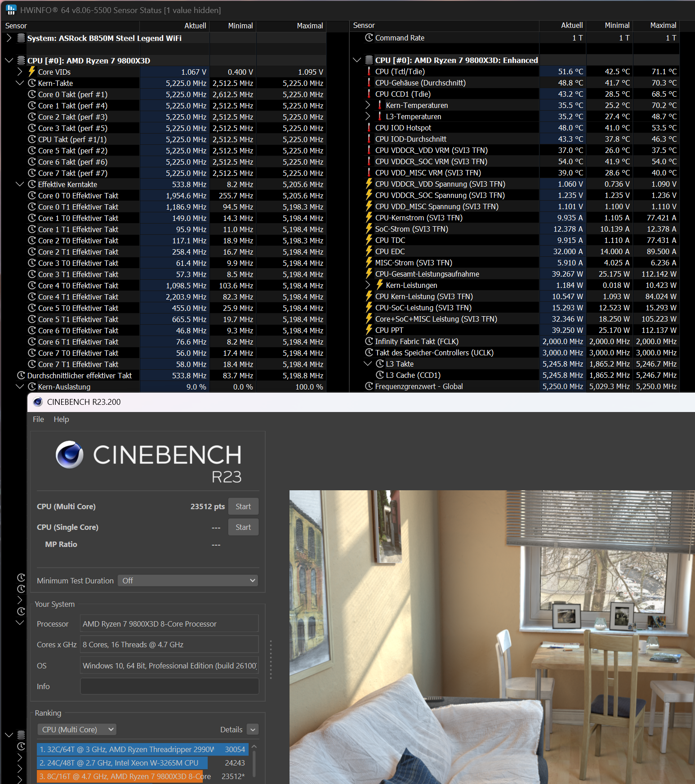The width and height of the screenshot is (695, 784).
Task: Collapse the Kern-Takte tree
Action: tap(20, 83)
